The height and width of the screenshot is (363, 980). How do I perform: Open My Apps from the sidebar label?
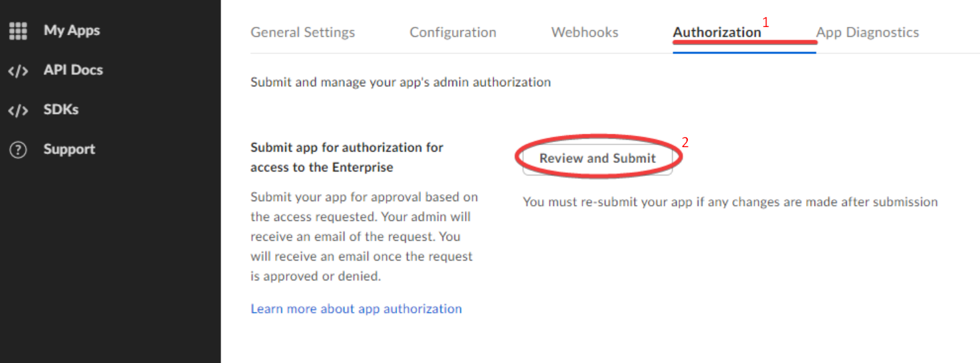coord(72,30)
